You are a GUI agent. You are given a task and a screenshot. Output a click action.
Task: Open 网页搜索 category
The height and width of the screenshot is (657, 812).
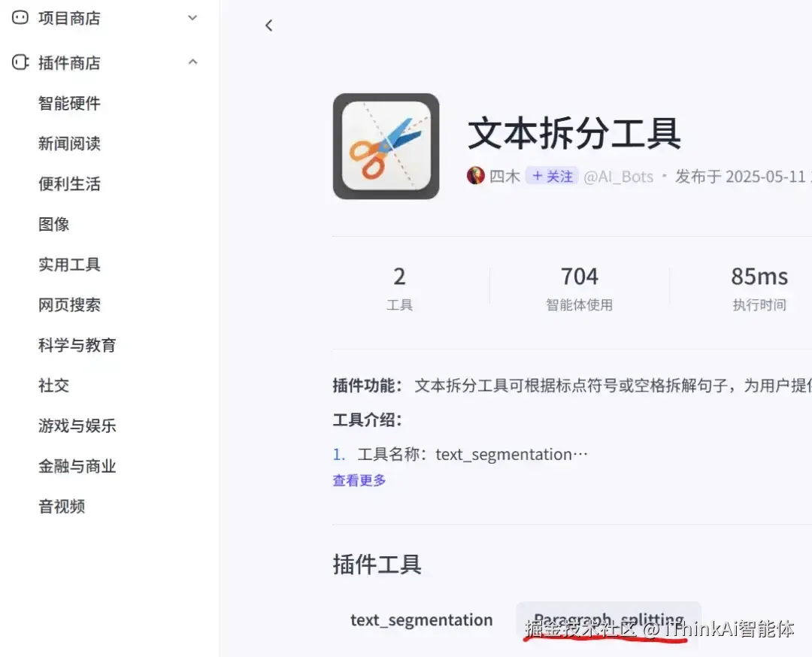[69, 305]
